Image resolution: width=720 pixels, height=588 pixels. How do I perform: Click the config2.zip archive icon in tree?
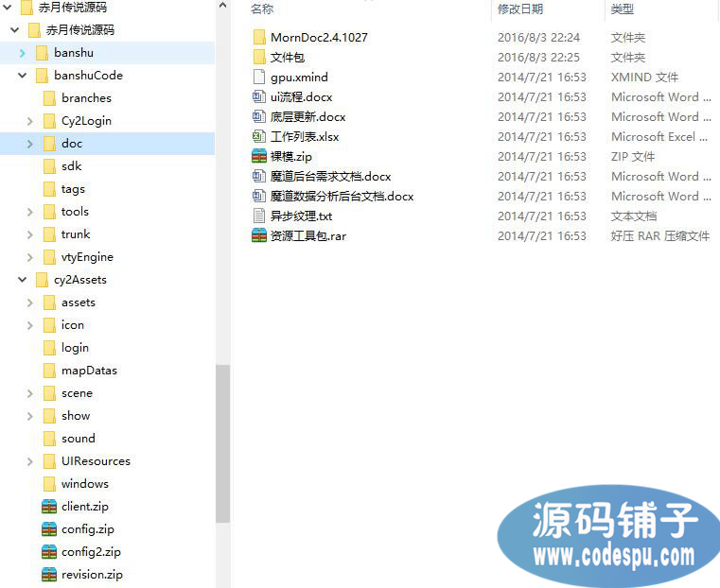point(49,552)
